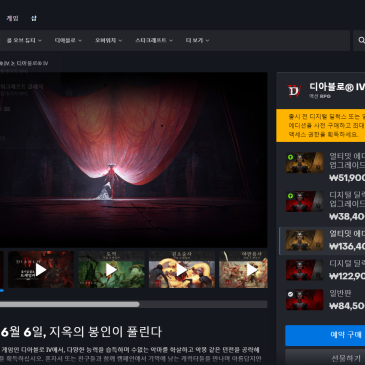Play the Diablo IV trailer thumbnail
This screenshot has height=365, width=365.
pyautogui.click(x=41, y=269)
